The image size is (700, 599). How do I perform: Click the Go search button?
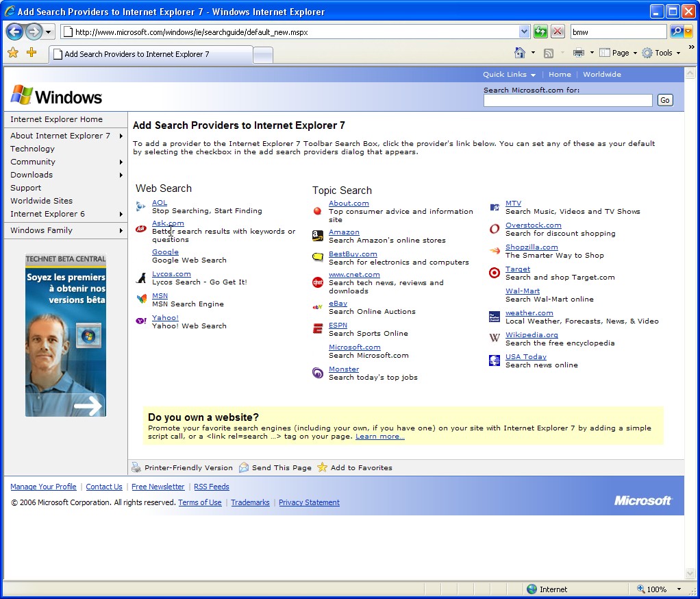[x=665, y=100]
